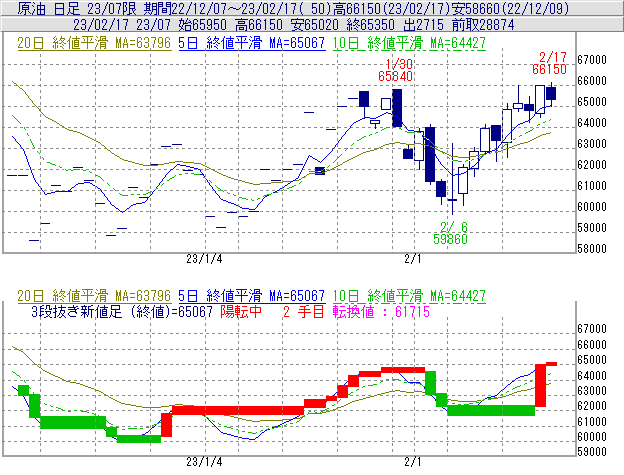Click the 1/30 65840 high annotation

(x=396, y=70)
